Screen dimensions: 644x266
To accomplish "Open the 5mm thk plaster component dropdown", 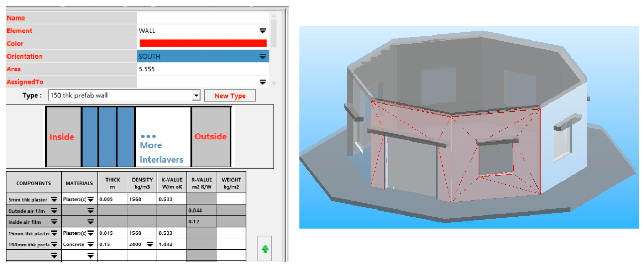I will [54, 199].
